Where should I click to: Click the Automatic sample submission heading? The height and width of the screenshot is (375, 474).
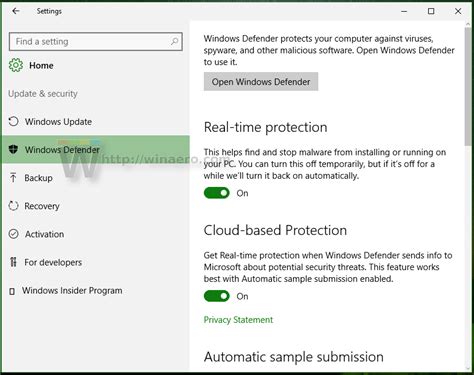click(x=294, y=357)
